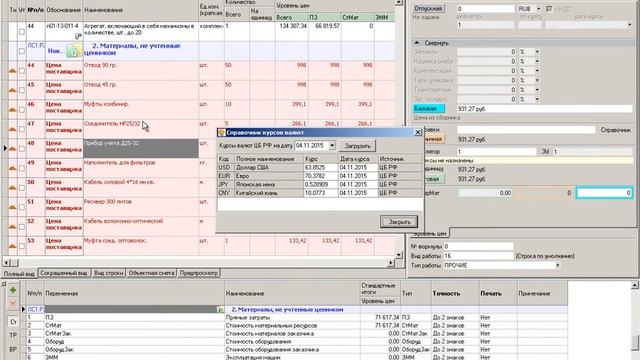Click orange material icon in row 46 'Муфты комбинир.'

(x=13, y=110)
